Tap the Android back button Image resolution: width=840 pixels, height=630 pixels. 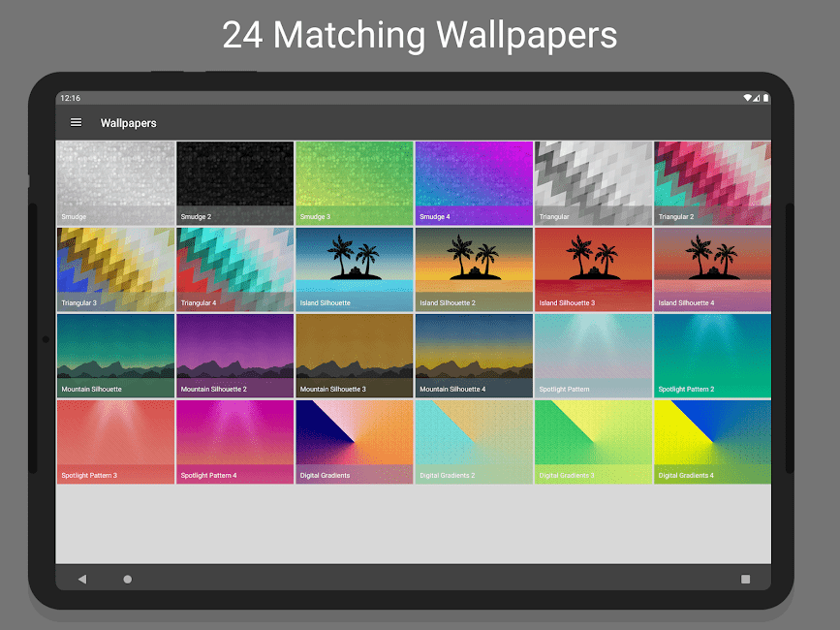[82, 579]
